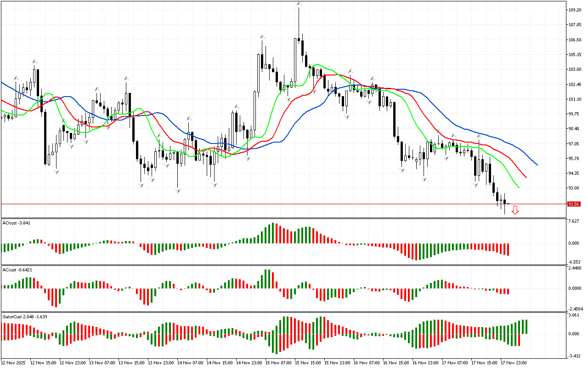Click the 109.20 price scale value
Image resolution: width=588 pixels, height=368 pixels.
click(x=575, y=10)
